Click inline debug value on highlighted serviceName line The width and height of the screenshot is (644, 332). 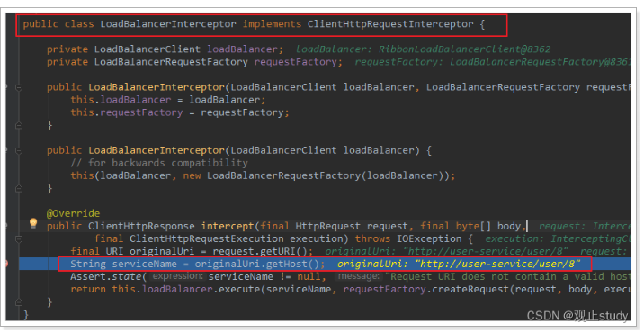[x=459, y=264]
